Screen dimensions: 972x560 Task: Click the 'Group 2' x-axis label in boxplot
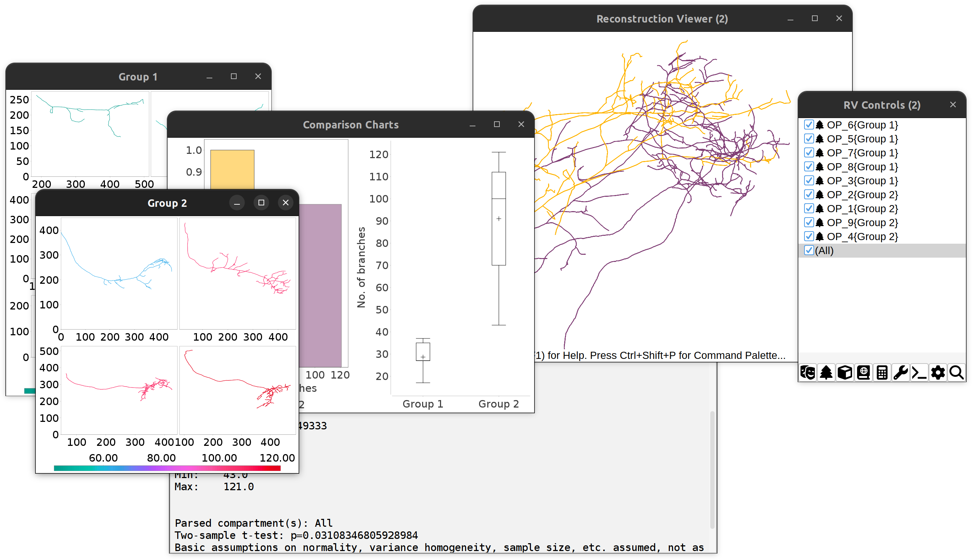(x=499, y=404)
